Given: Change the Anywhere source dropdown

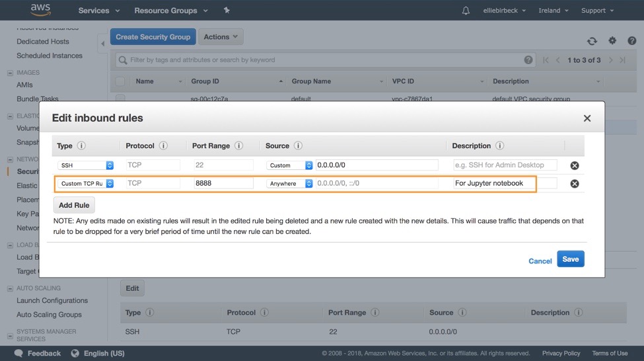Looking at the screenshot, I should tap(289, 183).
